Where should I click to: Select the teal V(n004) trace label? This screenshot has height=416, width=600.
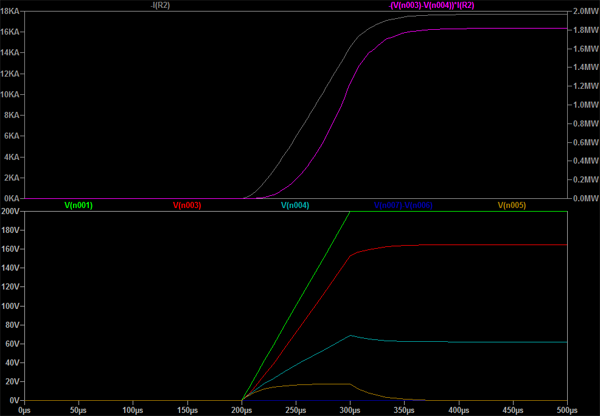[295, 206]
